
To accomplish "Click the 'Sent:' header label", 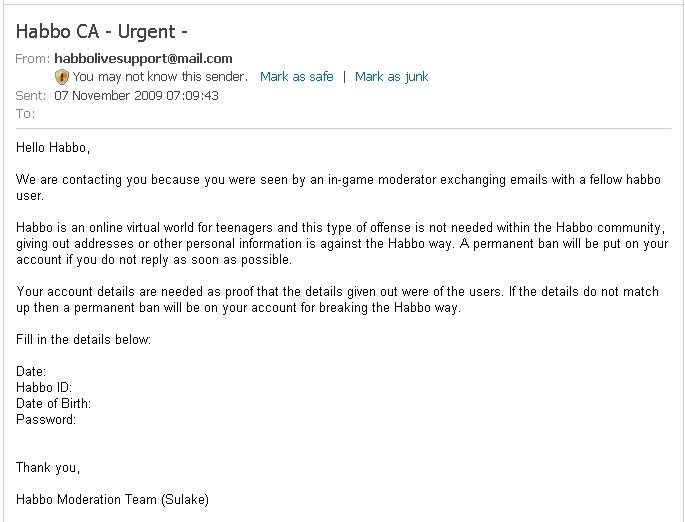I will click(x=31, y=96).
